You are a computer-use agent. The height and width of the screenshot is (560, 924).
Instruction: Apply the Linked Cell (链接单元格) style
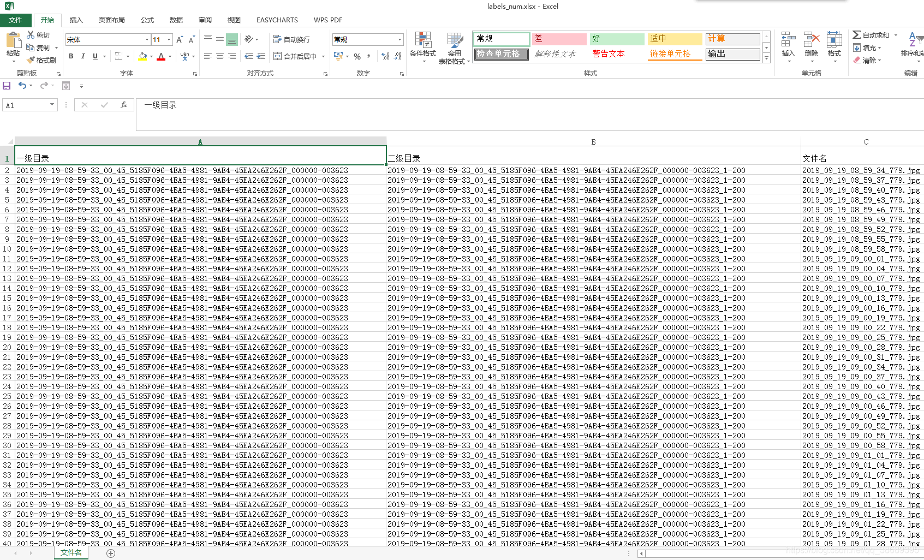pos(675,54)
